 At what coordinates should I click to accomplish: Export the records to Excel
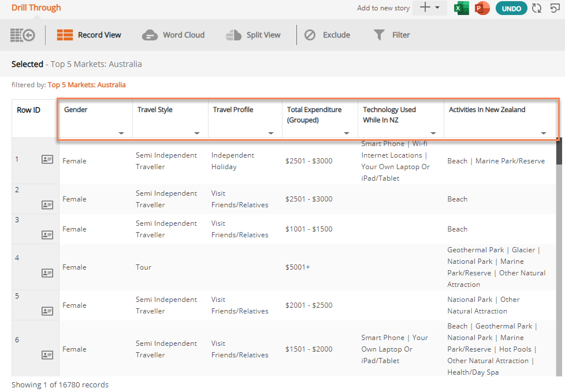click(460, 9)
